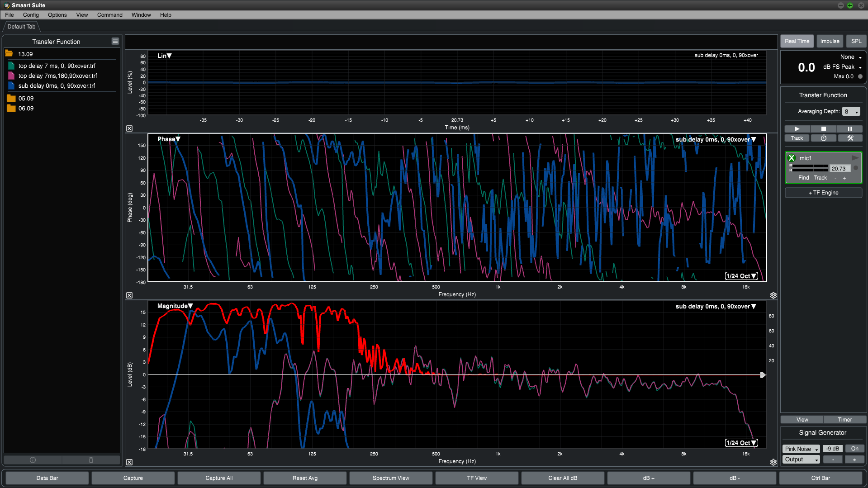Increase mic1 delay with plus
Screen dimensions: 868x488
[844, 178]
